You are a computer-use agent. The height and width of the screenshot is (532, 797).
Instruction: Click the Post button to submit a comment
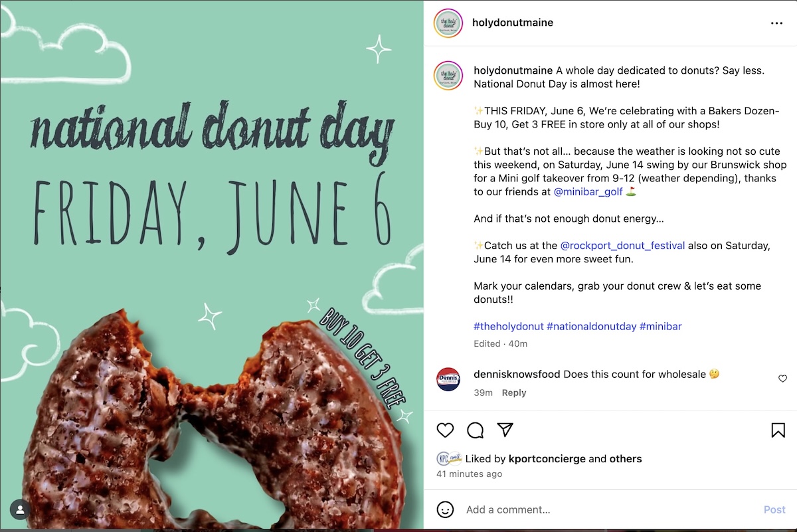pos(774,509)
